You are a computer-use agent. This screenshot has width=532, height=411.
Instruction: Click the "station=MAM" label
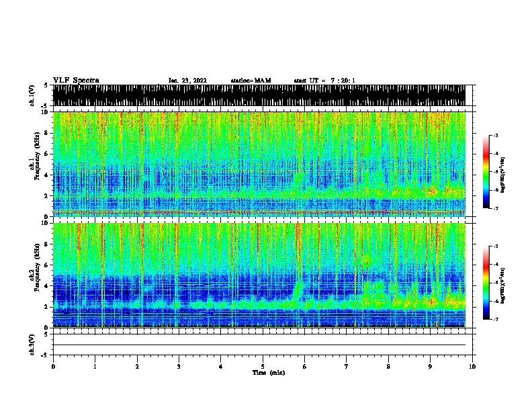coord(251,81)
